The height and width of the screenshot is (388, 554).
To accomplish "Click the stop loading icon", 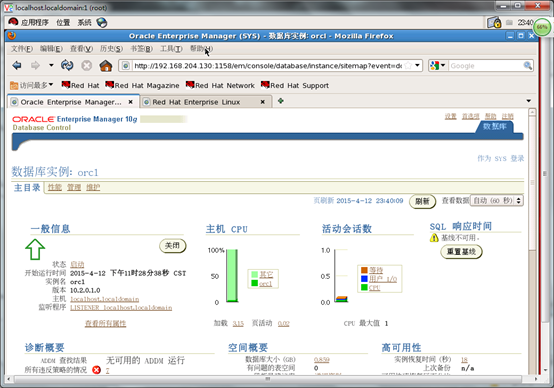I will coord(87,66).
